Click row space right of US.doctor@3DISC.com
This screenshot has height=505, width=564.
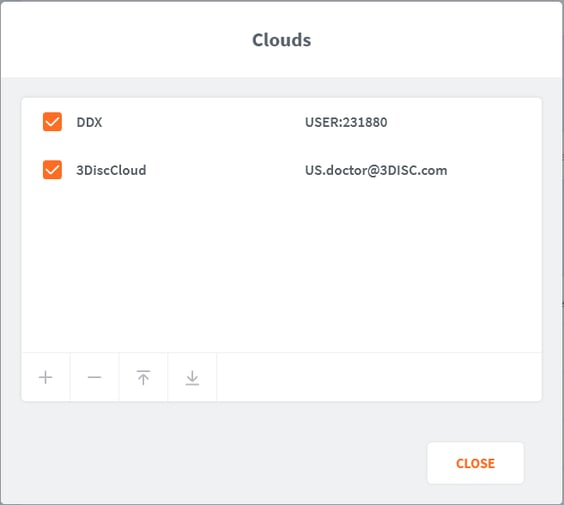(x=495, y=170)
